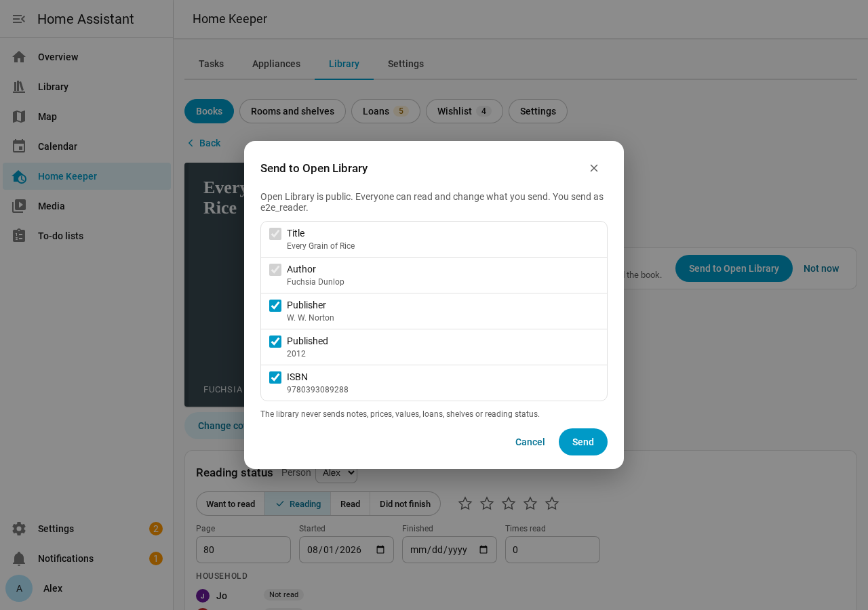Uncheck the Published 2012 checkbox
The width and height of the screenshot is (868, 610).
pos(275,342)
